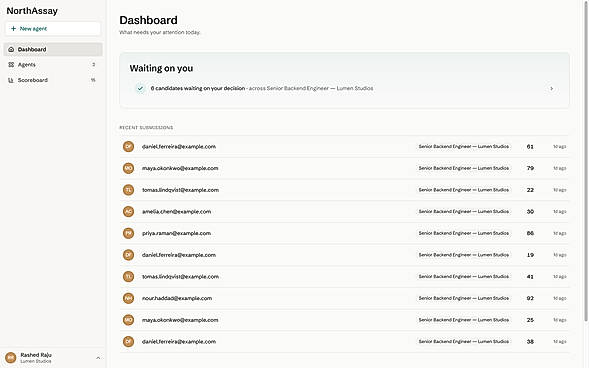Open tomas.lindqvist@example.com email with score 41
Image resolution: width=589 pixels, height=368 pixels.
point(180,277)
